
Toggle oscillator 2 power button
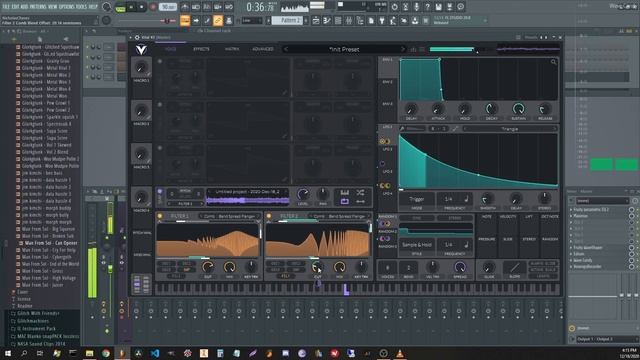pyautogui.click(x=160, y=105)
